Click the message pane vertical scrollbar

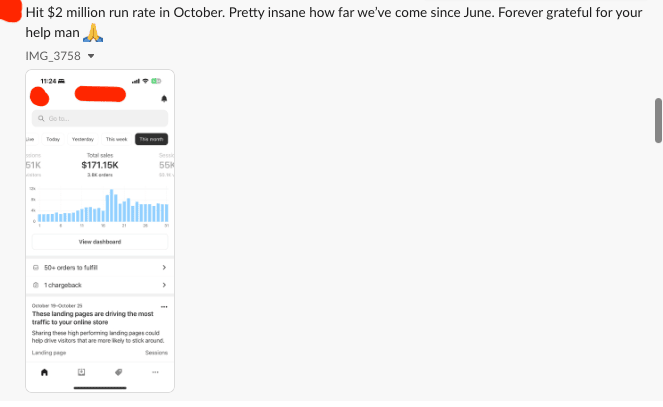click(x=657, y=120)
